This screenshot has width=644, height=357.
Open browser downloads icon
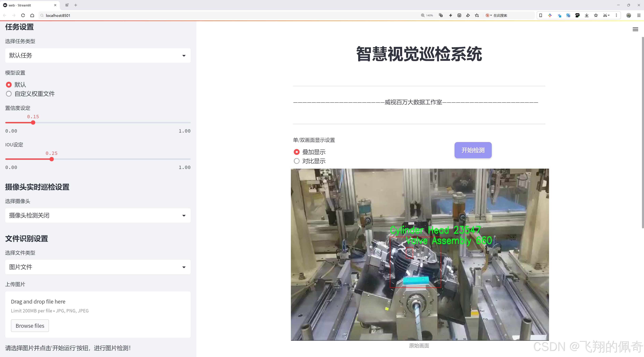point(587,15)
